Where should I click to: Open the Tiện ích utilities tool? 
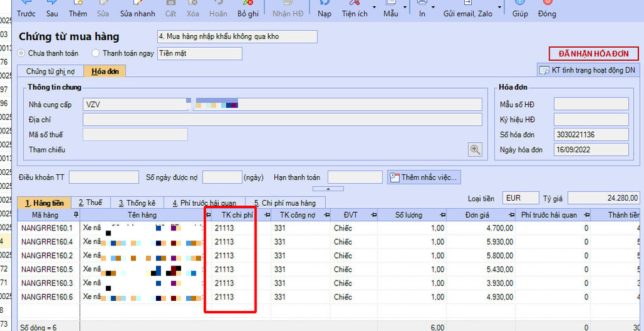point(355,9)
